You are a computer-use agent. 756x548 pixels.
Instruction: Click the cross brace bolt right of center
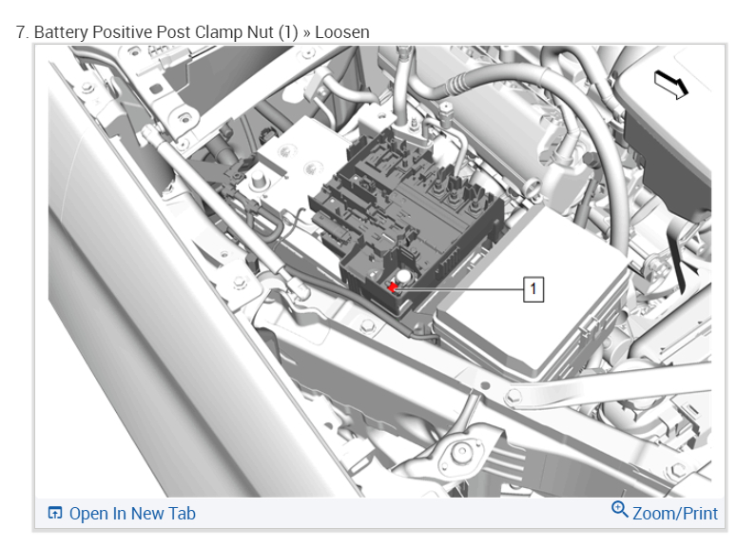(513, 397)
